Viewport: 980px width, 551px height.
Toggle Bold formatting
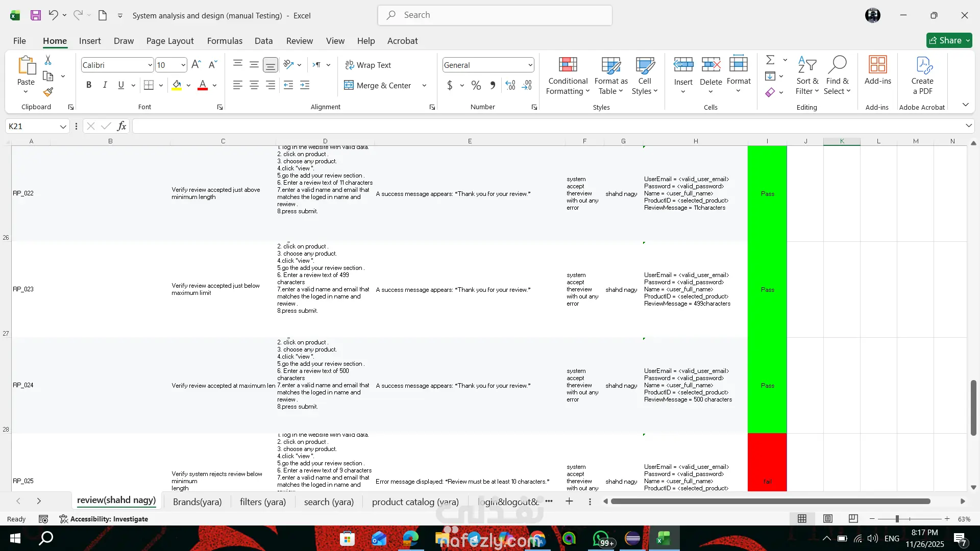(89, 85)
